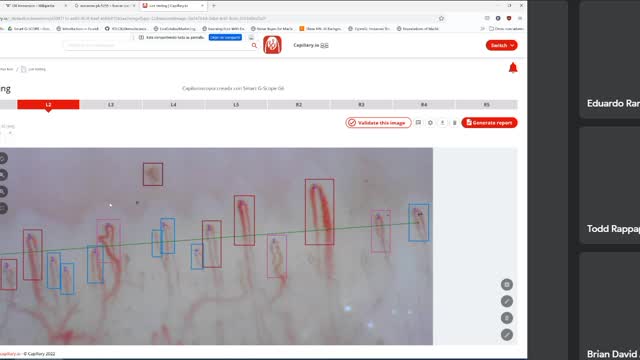This screenshot has height=360, width=640.
Task: Click the third round tool icon at lower right
Action: (x=507, y=318)
